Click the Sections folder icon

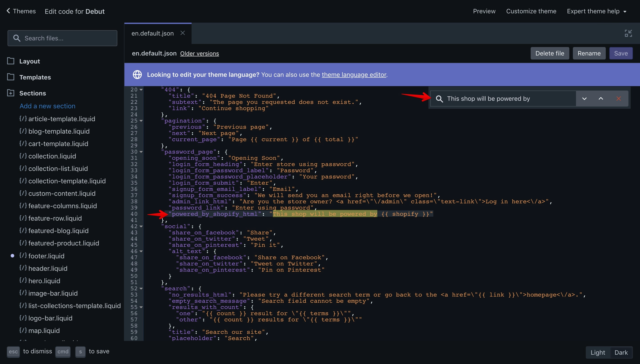pos(10,93)
